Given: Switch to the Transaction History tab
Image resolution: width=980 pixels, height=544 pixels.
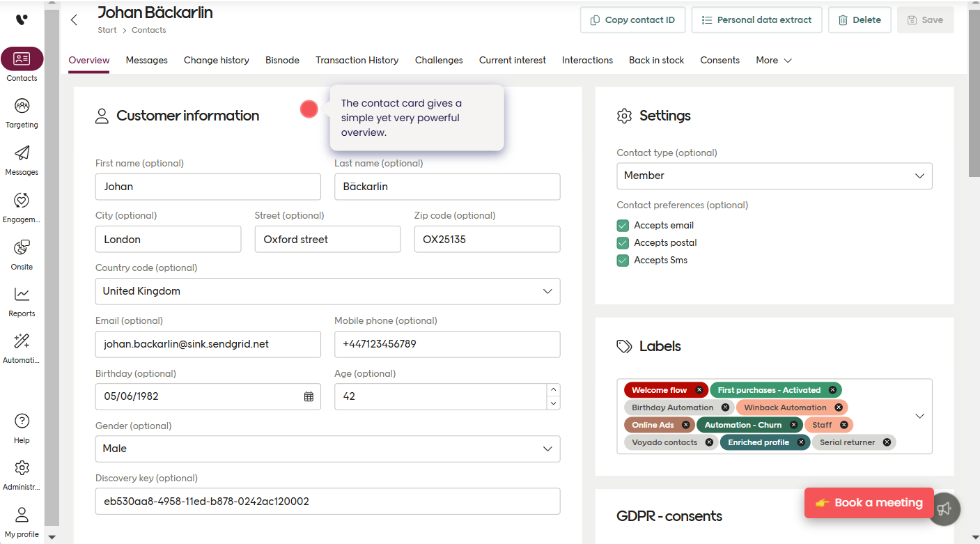Looking at the screenshot, I should click(x=357, y=60).
